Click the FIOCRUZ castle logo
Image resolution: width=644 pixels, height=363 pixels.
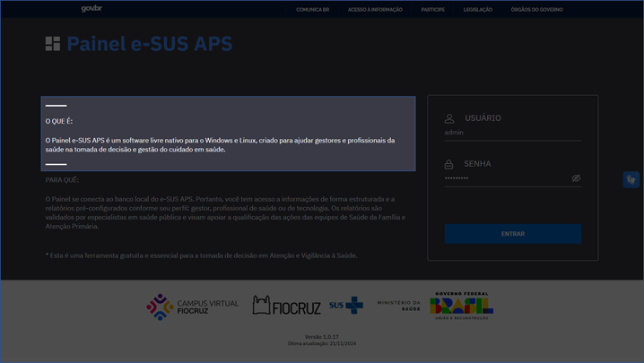pyautogui.click(x=286, y=306)
